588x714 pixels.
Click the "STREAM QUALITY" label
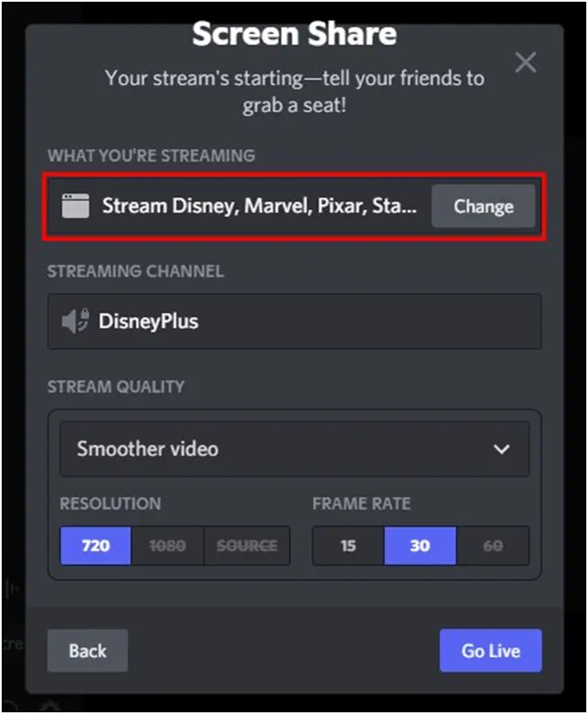click(116, 387)
